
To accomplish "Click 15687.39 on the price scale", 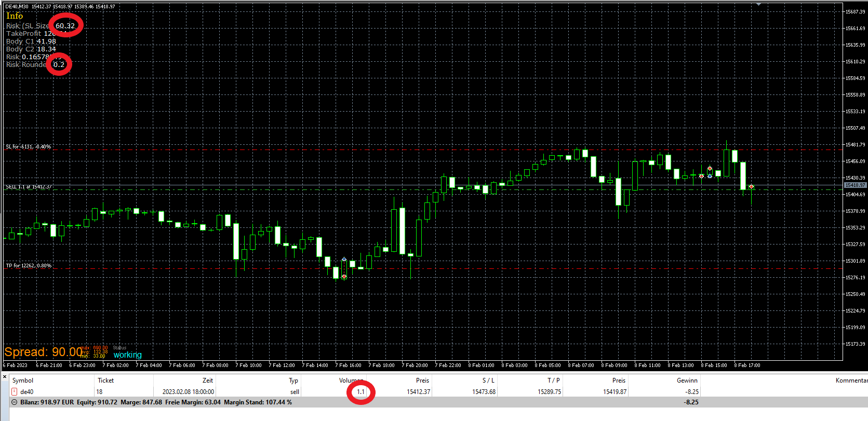I will pyautogui.click(x=855, y=11).
